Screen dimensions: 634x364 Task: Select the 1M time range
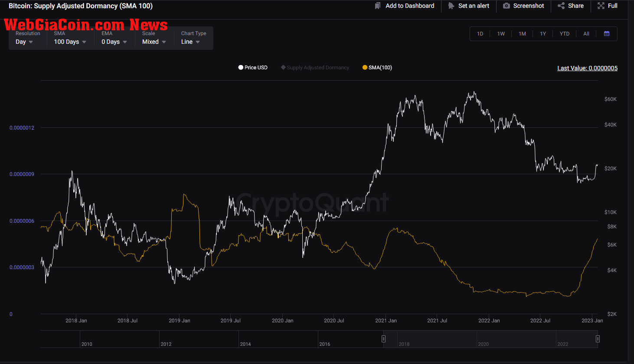coord(522,34)
